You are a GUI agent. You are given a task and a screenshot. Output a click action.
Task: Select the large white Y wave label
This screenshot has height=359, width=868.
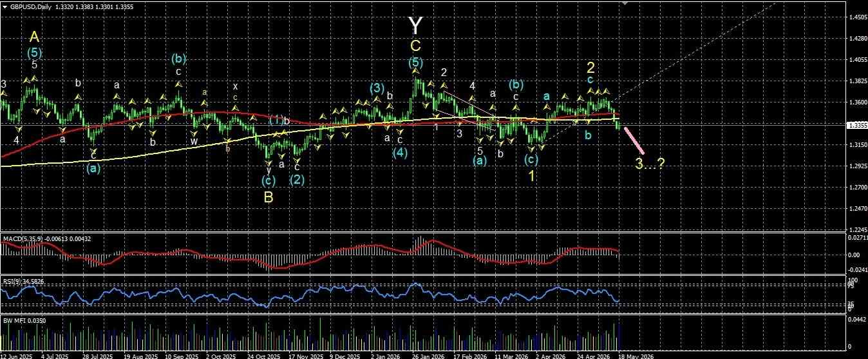click(417, 26)
